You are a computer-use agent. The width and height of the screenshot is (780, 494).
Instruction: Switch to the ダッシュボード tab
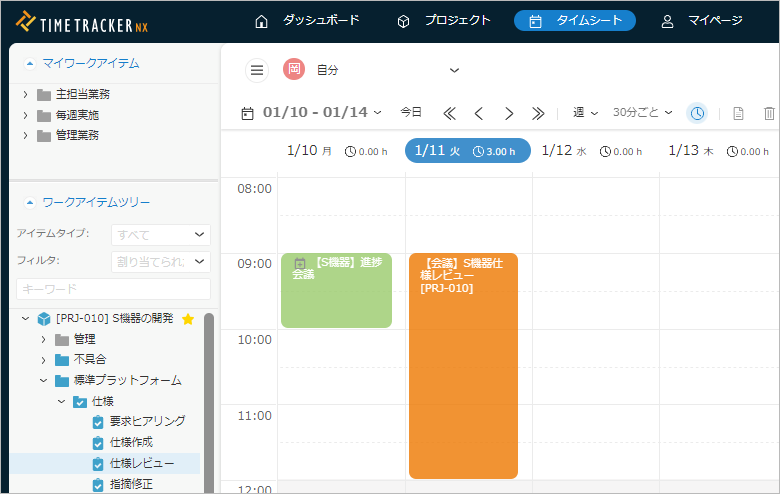[x=307, y=21]
